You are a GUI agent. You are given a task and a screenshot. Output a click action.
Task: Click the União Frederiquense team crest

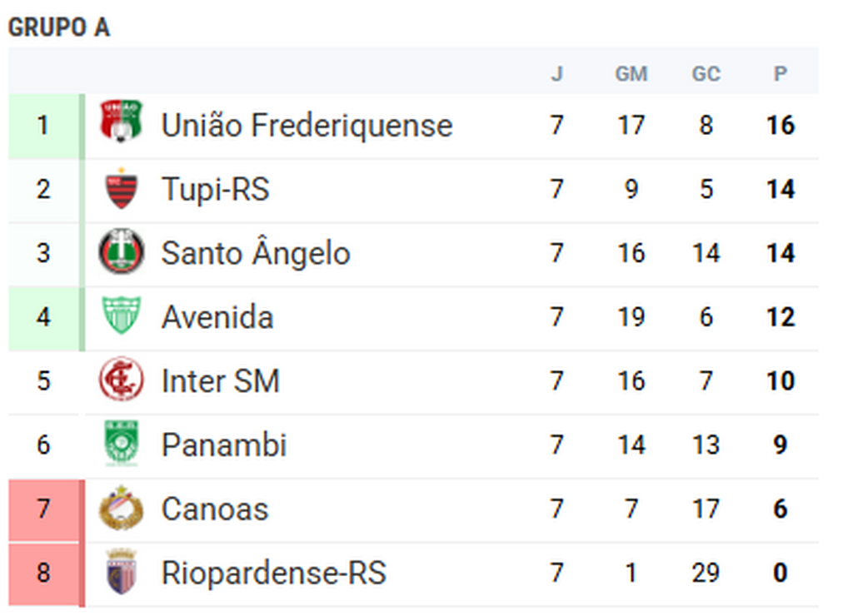tap(121, 122)
